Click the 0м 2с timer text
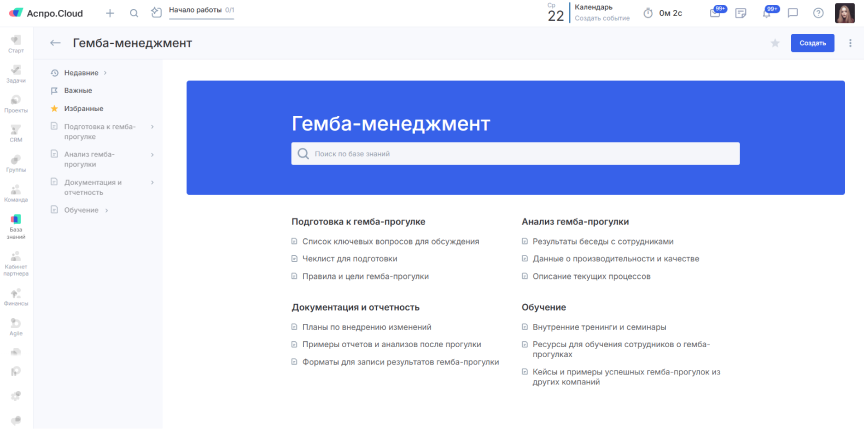Viewport: 864px width, 429px height. pos(671,13)
